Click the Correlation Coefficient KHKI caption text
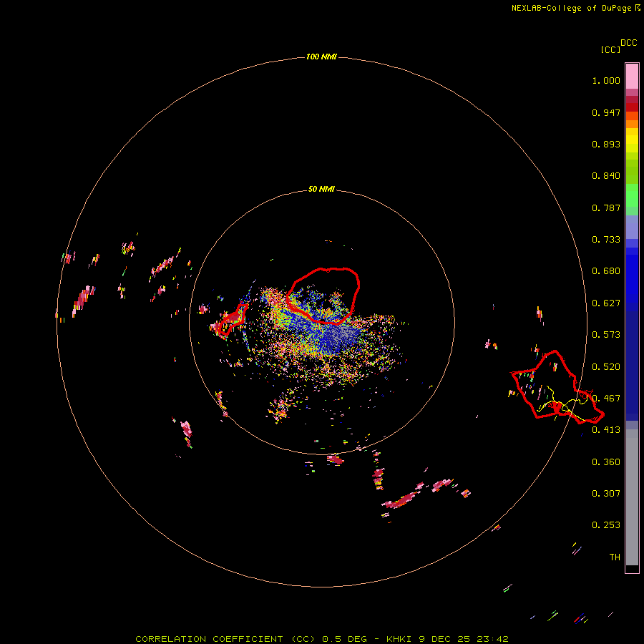 [322, 639]
